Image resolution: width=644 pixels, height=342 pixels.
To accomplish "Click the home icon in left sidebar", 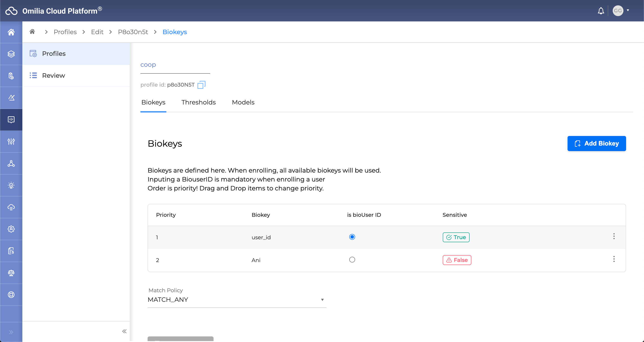I will [11, 32].
